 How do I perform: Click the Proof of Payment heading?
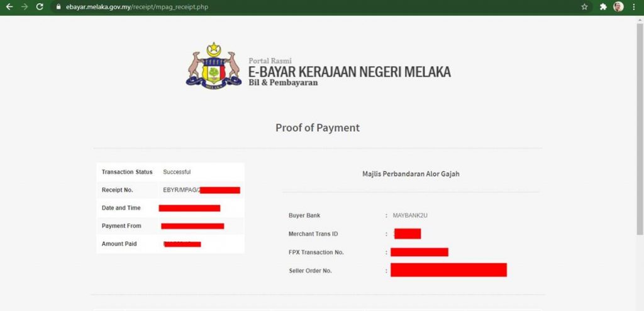click(x=318, y=128)
